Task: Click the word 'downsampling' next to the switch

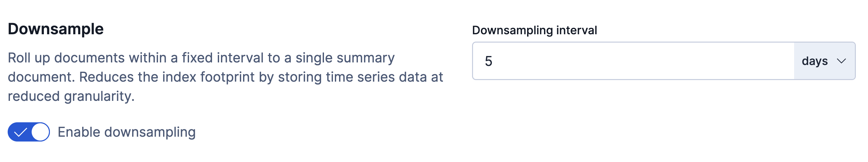Action: [150, 132]
